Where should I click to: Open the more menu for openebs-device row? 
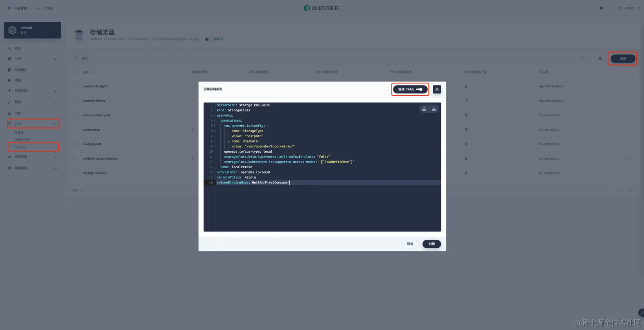tap(627, 101)
